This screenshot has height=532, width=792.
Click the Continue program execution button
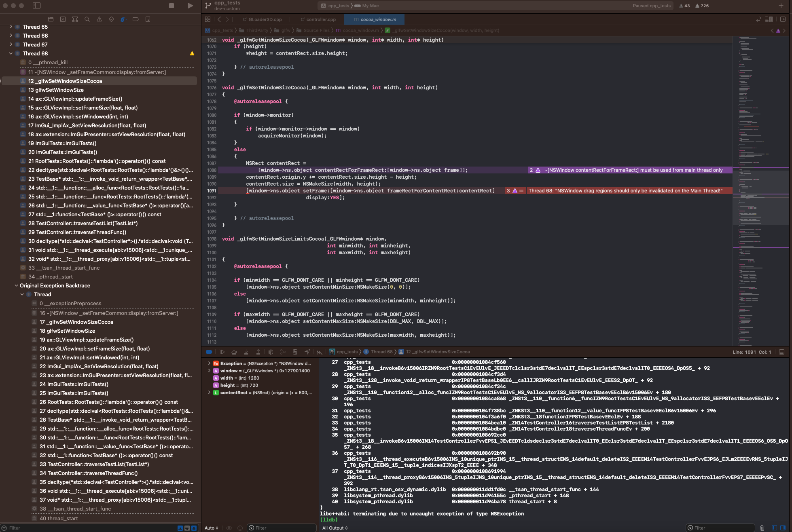pyautogui.click(x=222, y=352)
